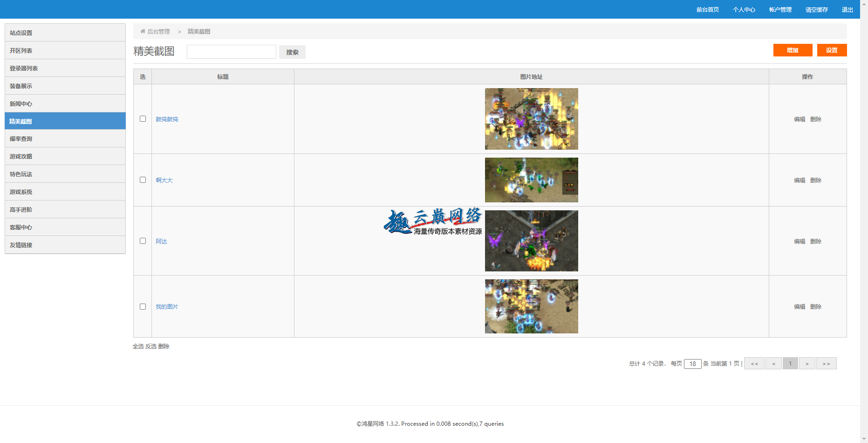This screenshot has width=868, height=443.
Task: Select 精美截图 in the sidebar
Action: coord(65,121)
